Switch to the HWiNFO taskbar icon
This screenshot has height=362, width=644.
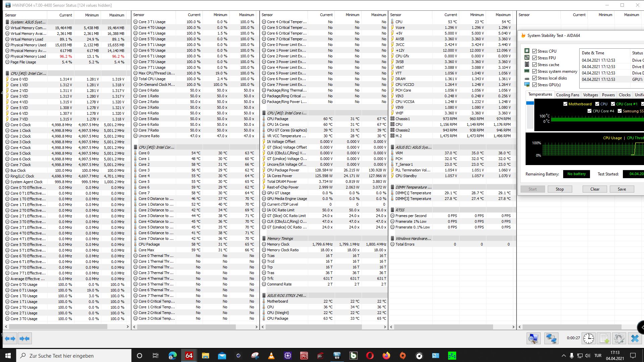pyautogui.click(x=337, y=356)
